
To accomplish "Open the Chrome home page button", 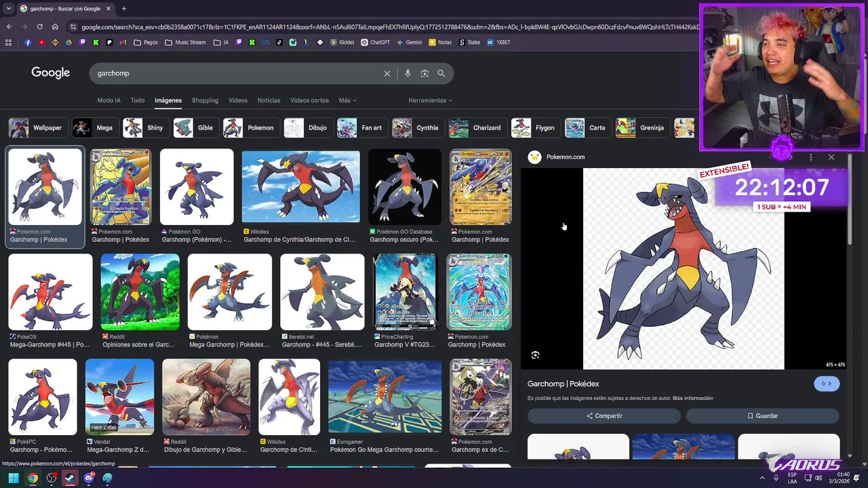I will (55, 27).
